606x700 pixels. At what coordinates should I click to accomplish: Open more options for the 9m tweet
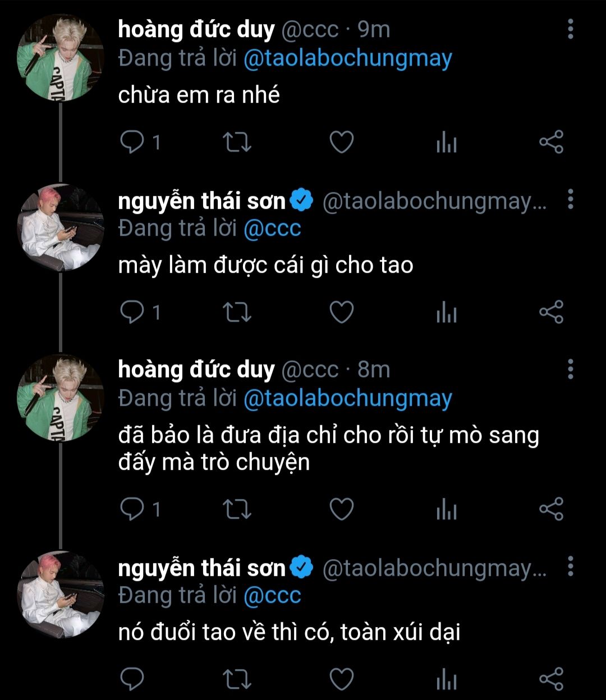(x=570, y=29)
